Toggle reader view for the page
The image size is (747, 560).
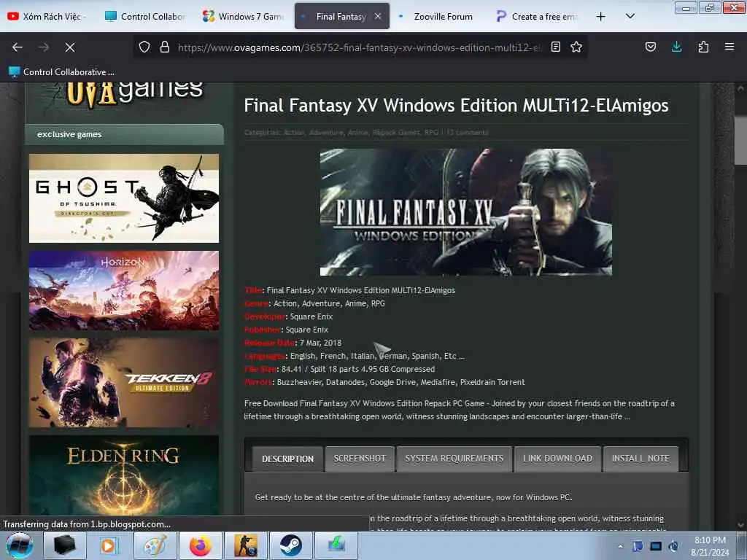[x=555, y=47]
